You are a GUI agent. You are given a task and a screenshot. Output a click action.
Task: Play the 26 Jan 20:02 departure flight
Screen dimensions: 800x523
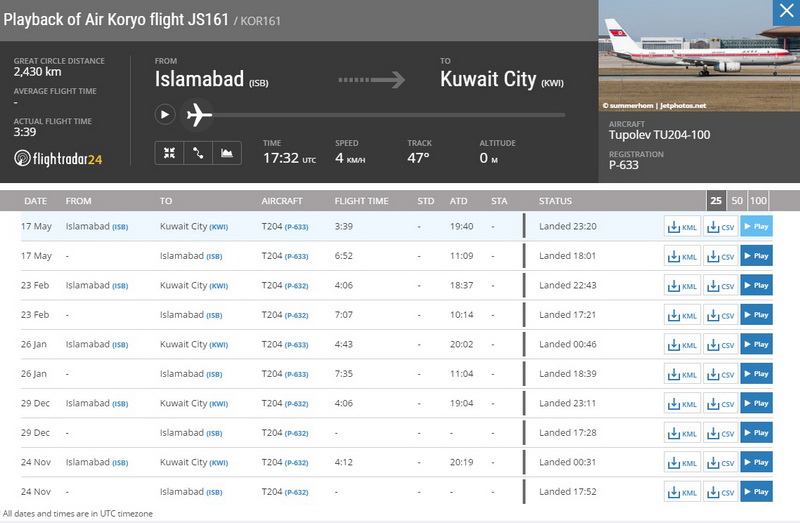(757, 344)
